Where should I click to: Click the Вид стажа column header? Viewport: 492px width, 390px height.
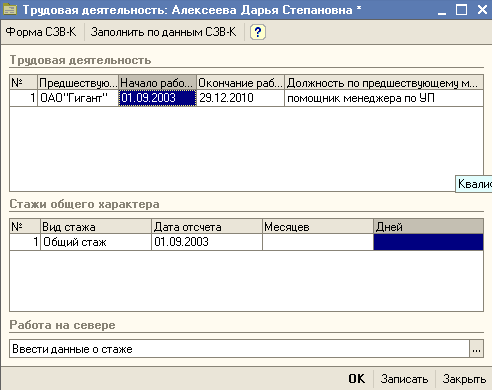96,227
